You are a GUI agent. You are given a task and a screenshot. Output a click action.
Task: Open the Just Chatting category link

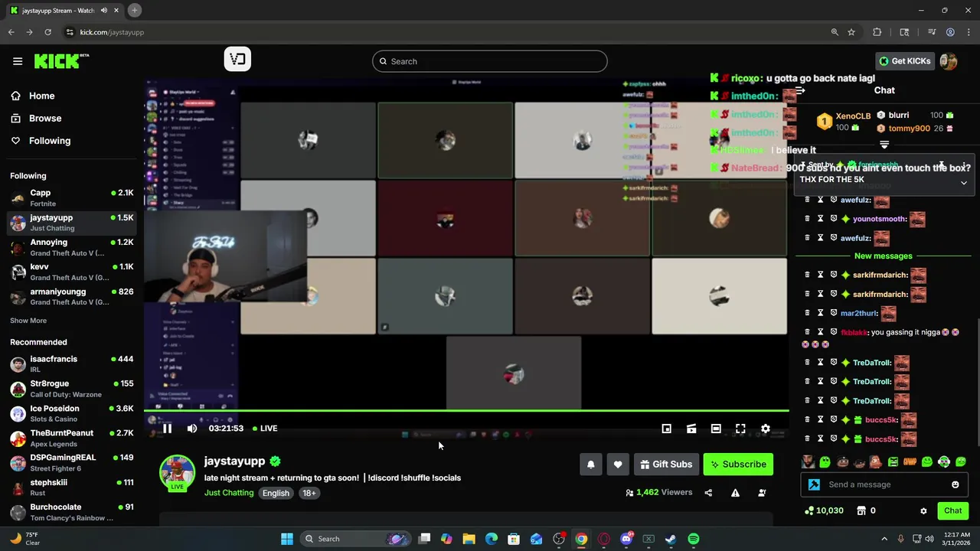click(229, 493)
